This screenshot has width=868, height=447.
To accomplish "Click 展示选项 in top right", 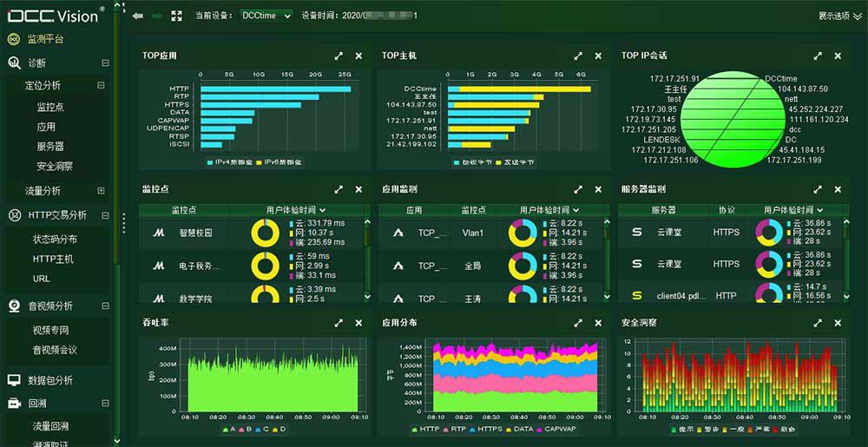I will [x=839, y=16].
